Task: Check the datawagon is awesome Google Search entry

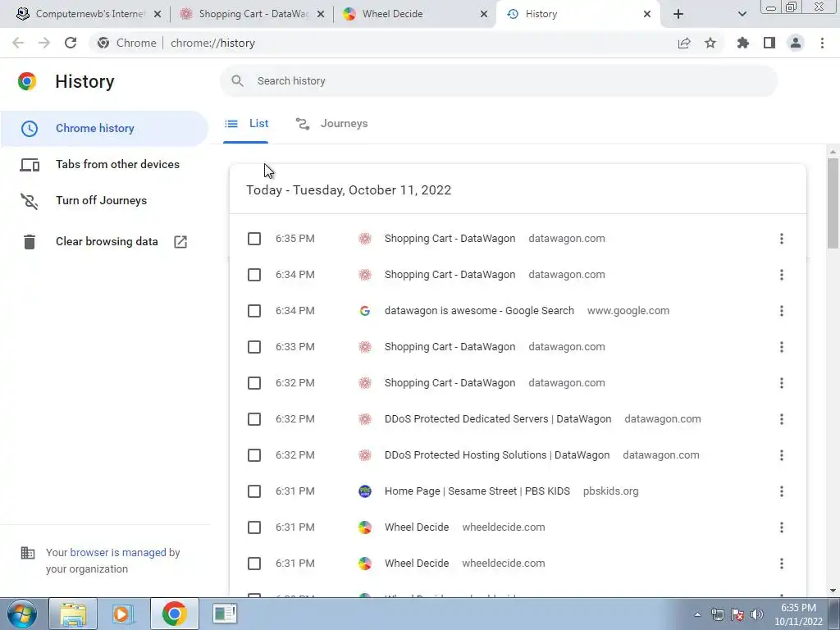Action: tap(254, 311)
